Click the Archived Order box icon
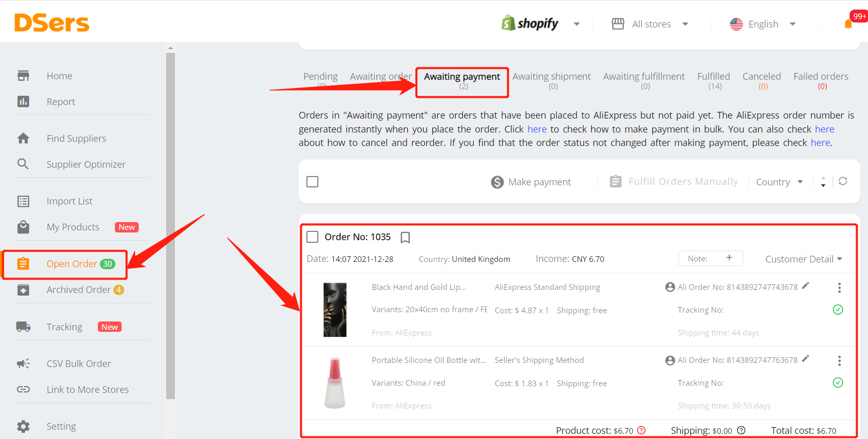 tap(23, 289)
